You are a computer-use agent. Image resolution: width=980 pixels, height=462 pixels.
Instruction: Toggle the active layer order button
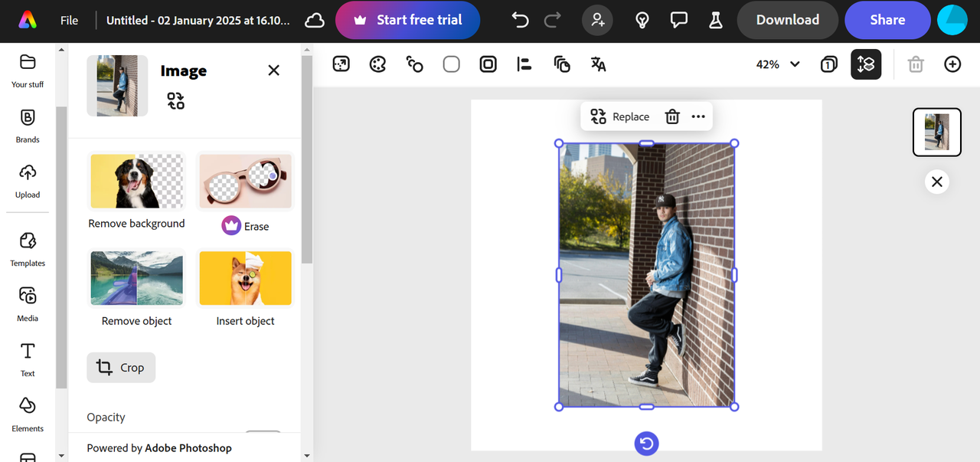[866, 64]
